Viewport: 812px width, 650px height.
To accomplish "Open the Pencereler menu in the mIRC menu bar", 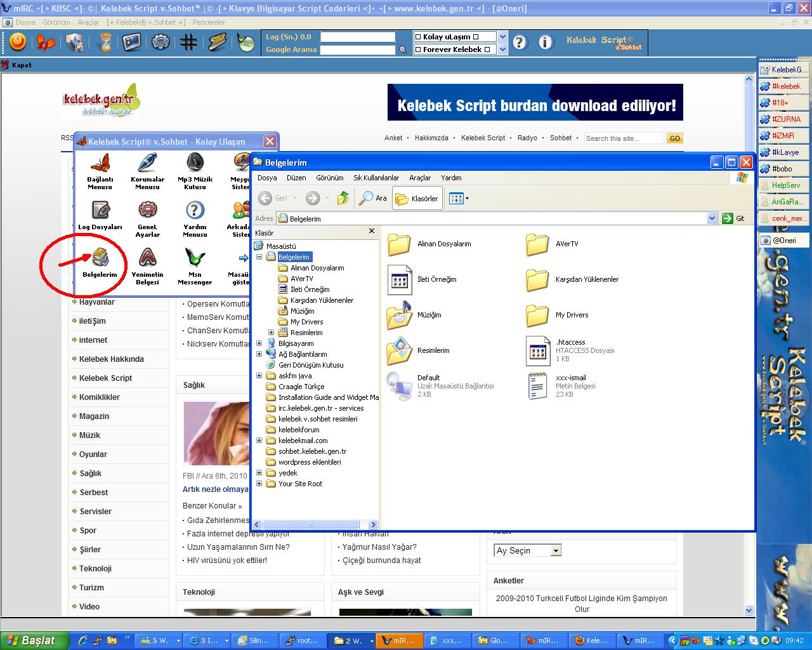I will [209, 22].
